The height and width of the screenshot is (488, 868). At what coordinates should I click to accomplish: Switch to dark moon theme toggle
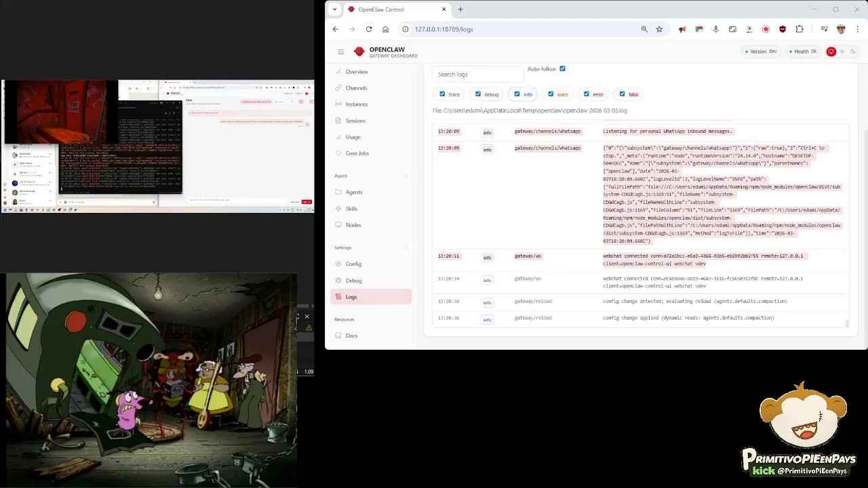pyautogui.click(x=853, y=52)
